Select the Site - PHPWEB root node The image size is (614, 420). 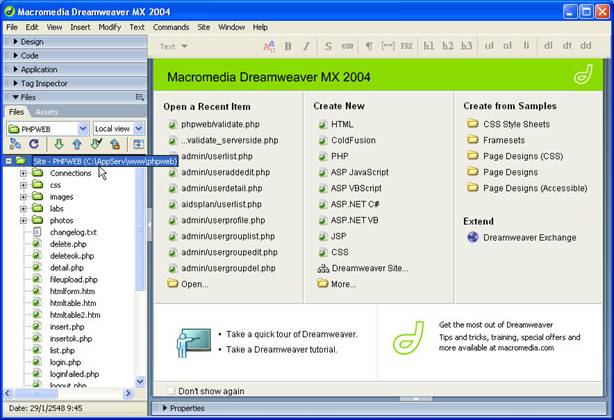(x=105, y=161)
